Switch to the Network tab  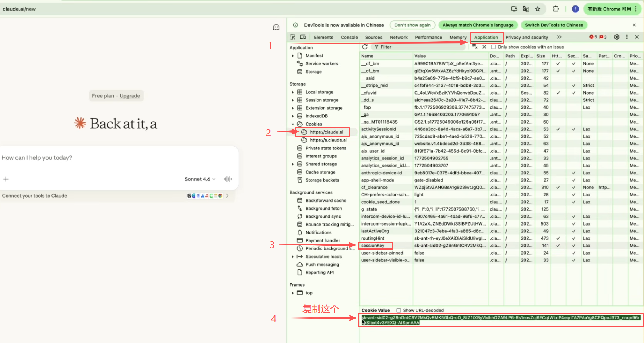tap(399, 37)
